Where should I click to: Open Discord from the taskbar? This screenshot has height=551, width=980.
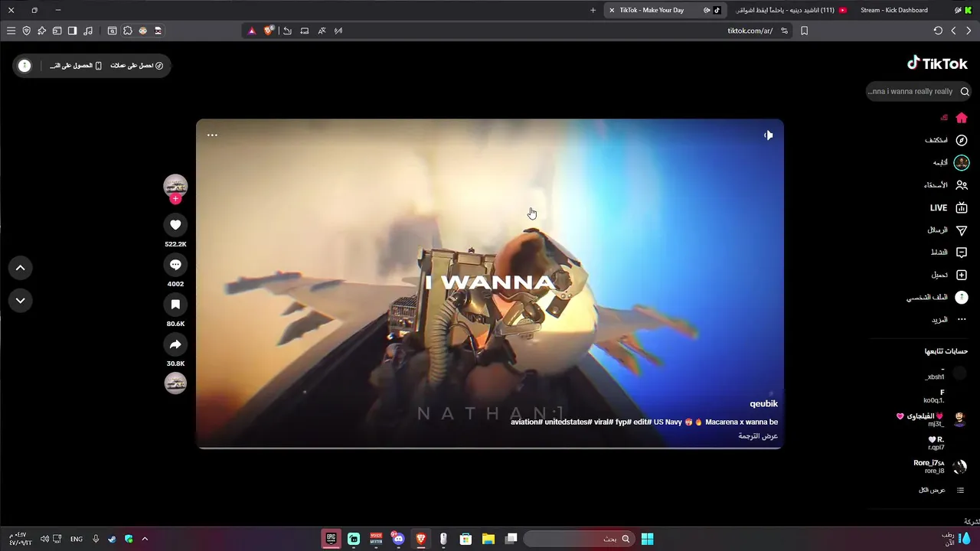(x=397, y=539)
